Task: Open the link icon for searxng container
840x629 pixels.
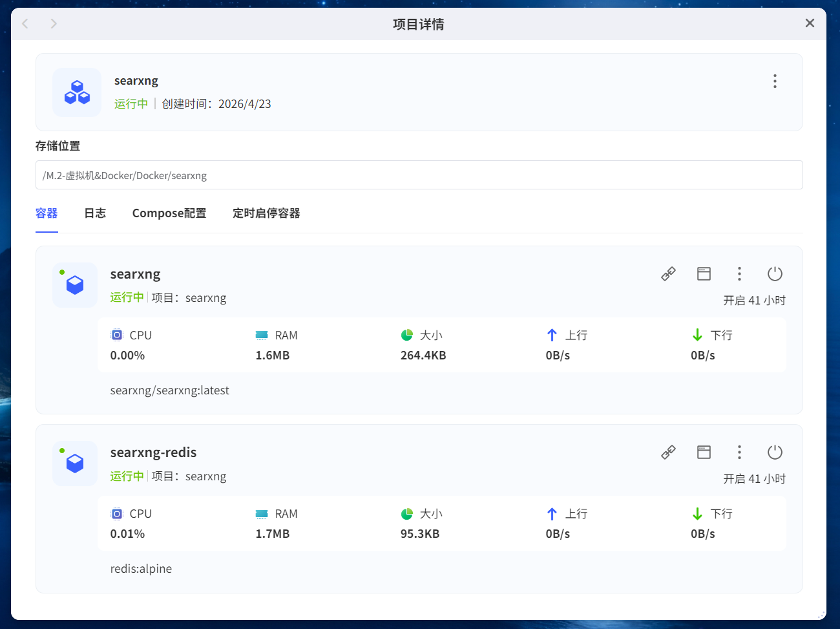Action: (668, 274)
